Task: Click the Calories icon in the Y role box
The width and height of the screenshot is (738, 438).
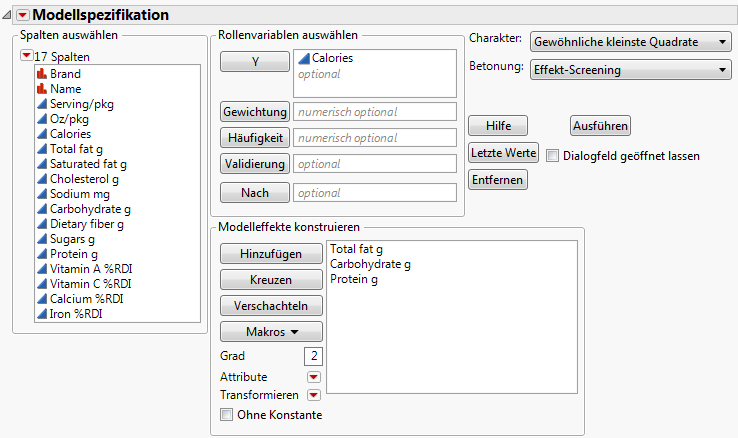Action: [x=304, y=59]
